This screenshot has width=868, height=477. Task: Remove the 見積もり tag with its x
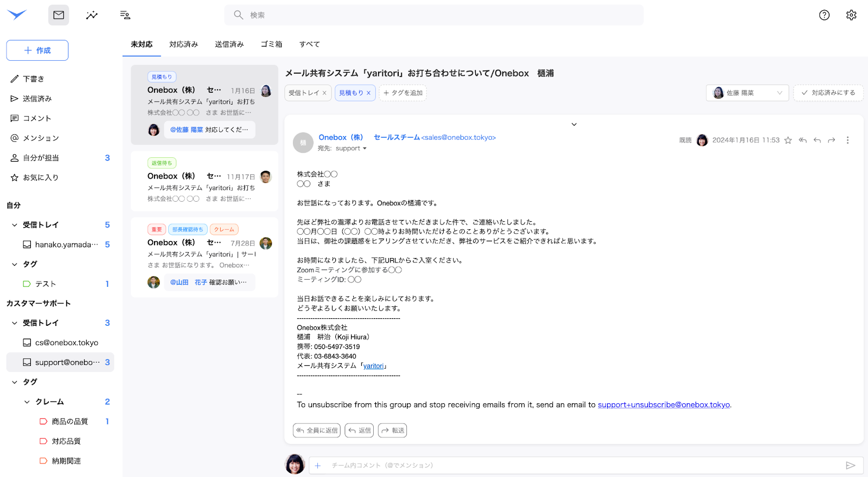(368, 93)
